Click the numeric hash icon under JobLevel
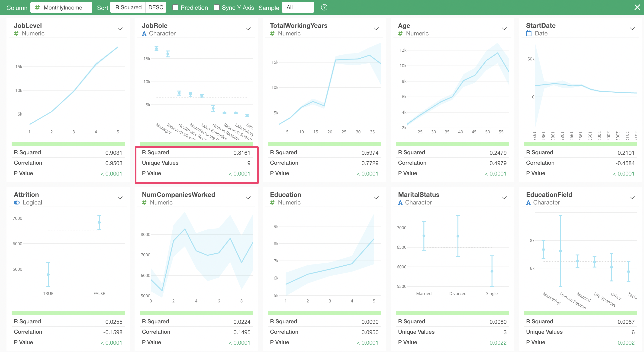This screenshot has height=352, width=644. pos(16,33)
